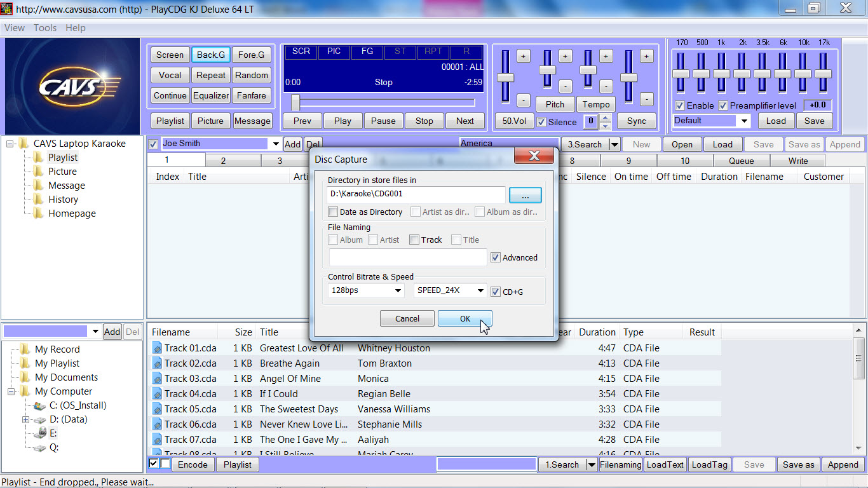
Task: Collapse the CAVS Laptop Karaoke tree
Action: click(x=10, y=144)
